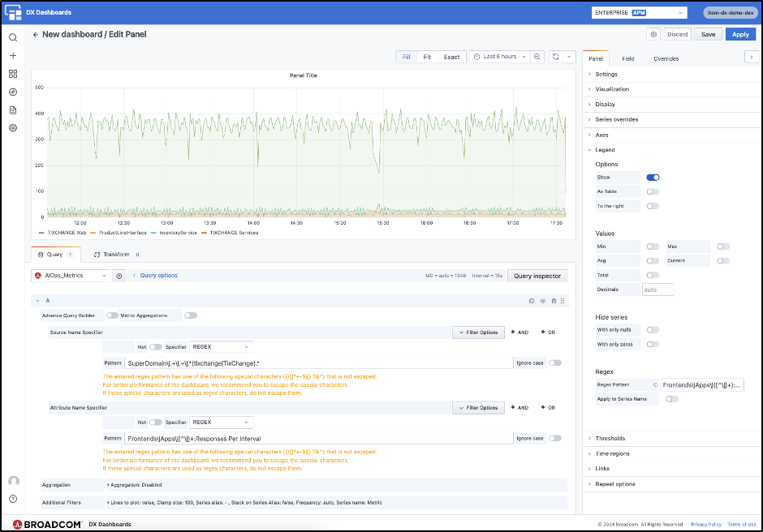Go back using the arrow beside New dashboard
The image size is (763, 532).
coord(36,35)
